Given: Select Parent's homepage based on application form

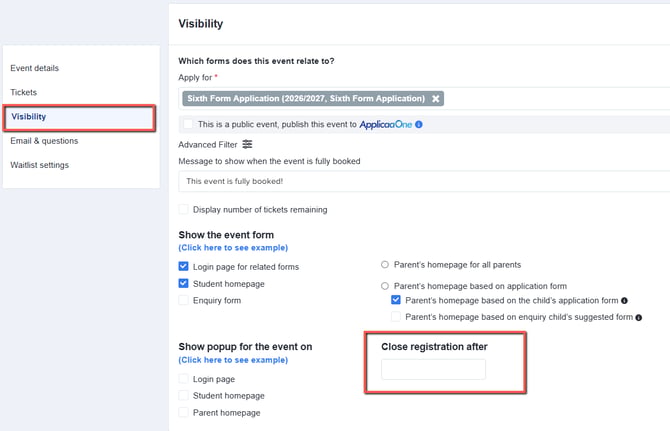Looking at the screenshot, I should pos(385,286).
